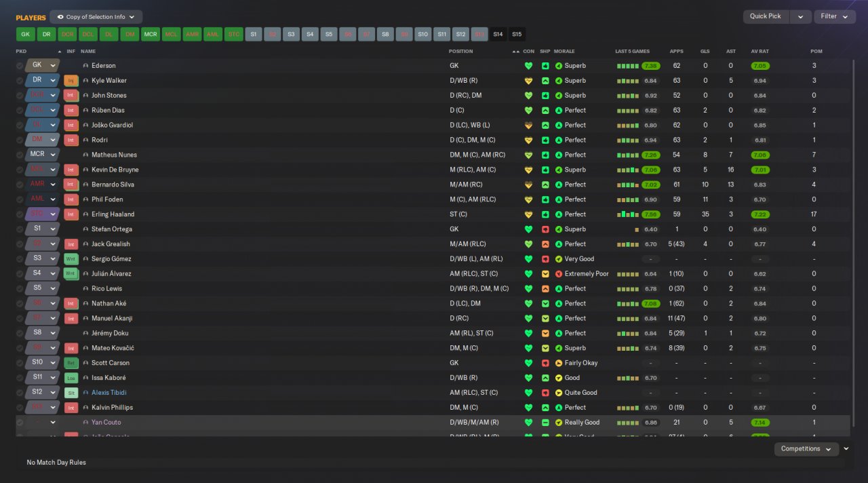Image resolution: width=868 pixels, height=483 pixels.
Task: Select the S1 substitute slot tab
Action: [254, 34]
